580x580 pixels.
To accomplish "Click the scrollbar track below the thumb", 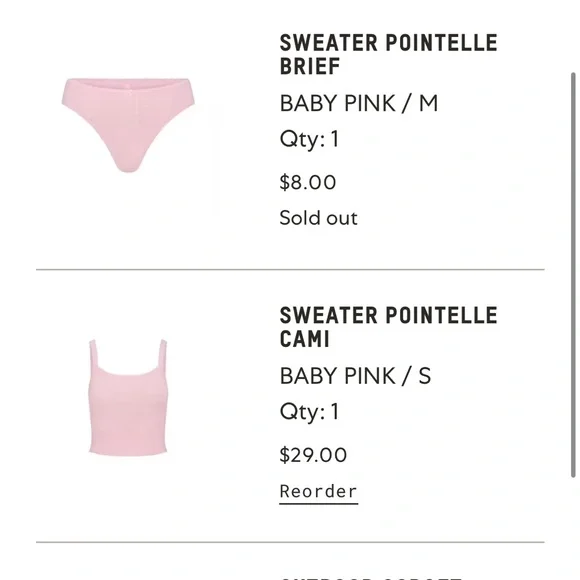I will 573,529.
